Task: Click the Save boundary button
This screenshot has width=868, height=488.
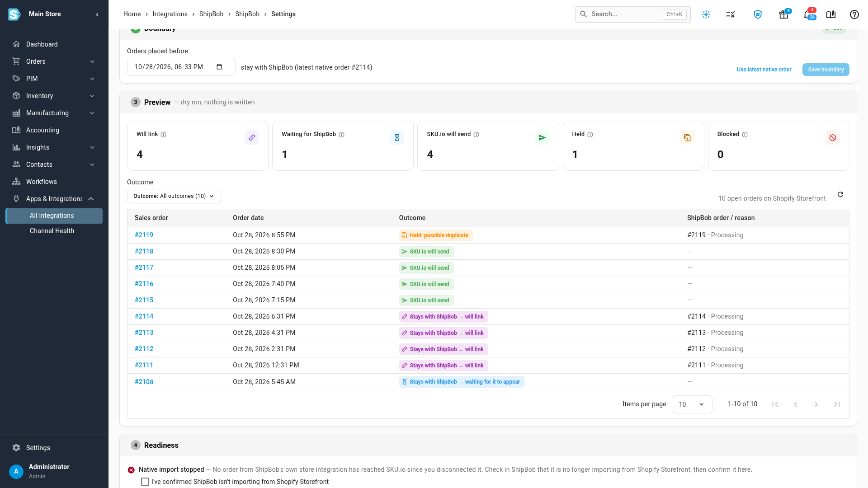Action: point(826,70)
